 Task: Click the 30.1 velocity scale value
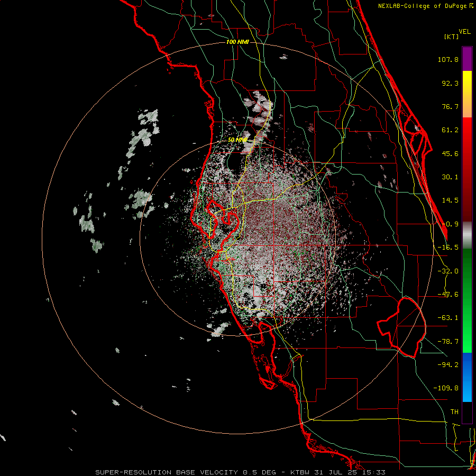[x=450, y=177]
